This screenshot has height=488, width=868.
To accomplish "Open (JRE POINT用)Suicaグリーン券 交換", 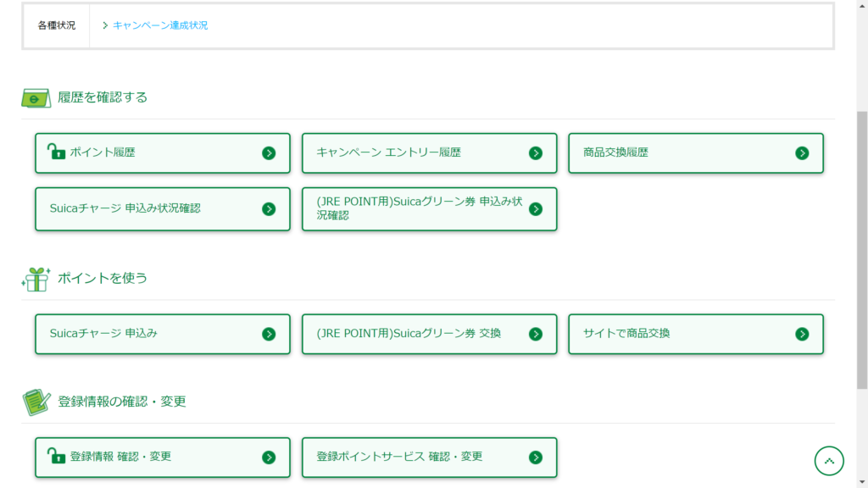I will (430, 334).
